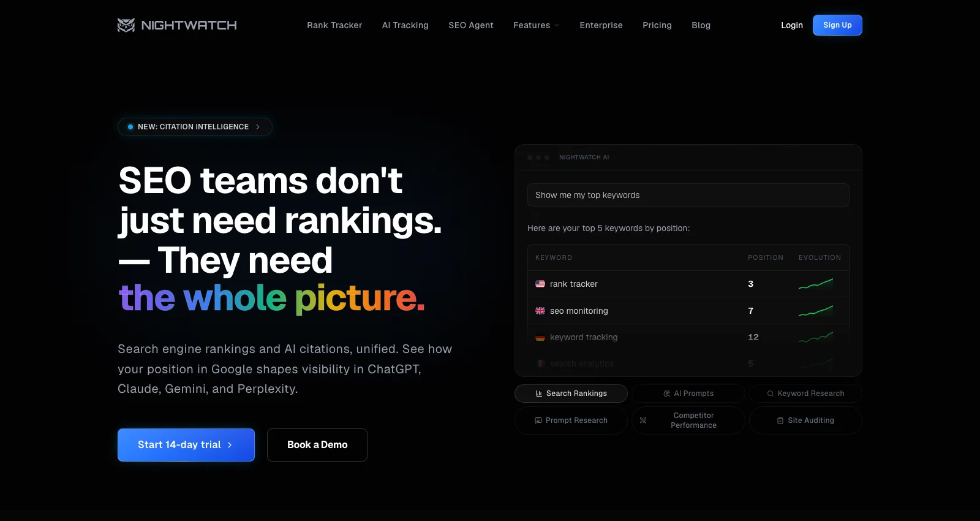Select the Search Rankings tab
980x521 pixels.
[x=571, y=394]
